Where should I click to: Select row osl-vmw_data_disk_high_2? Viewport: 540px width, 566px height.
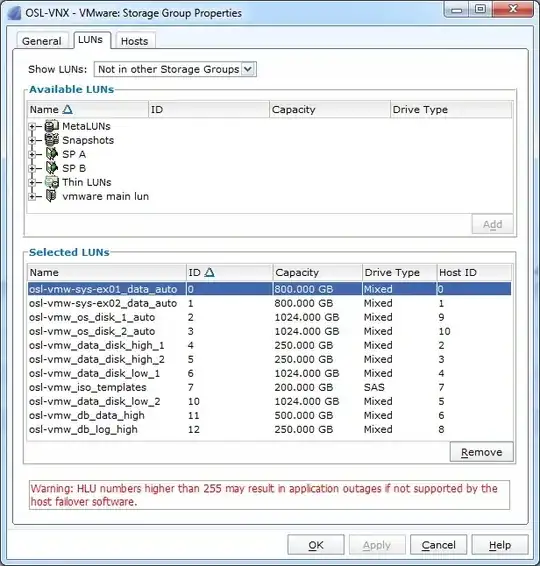269,360
